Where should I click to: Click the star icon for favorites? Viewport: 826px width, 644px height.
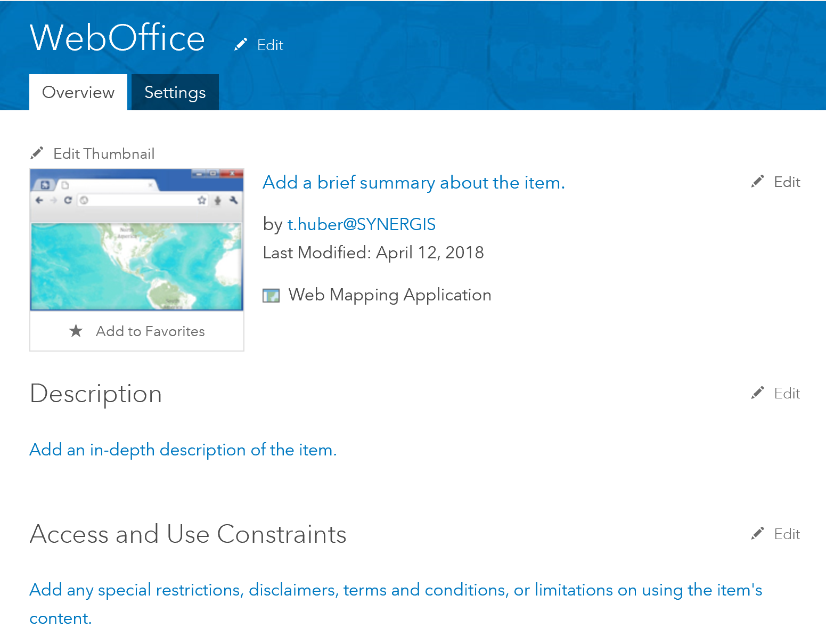[x=76, y=331]
